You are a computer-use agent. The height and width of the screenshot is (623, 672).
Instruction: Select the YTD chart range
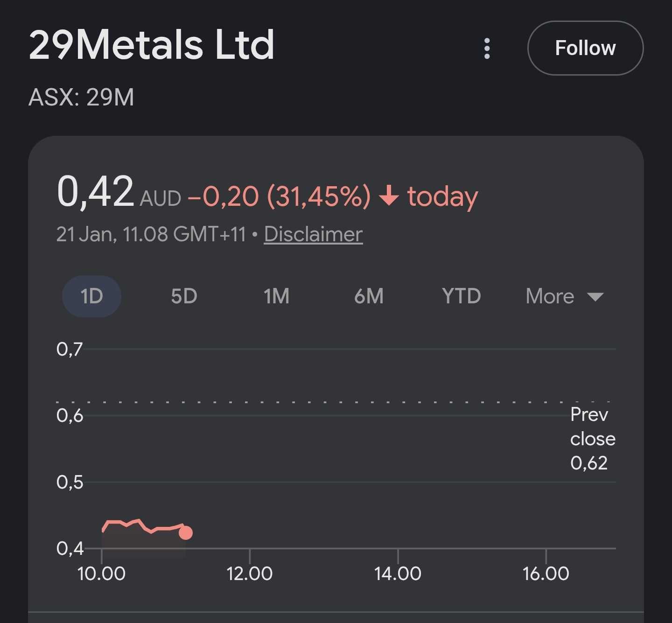coord(461,296)
